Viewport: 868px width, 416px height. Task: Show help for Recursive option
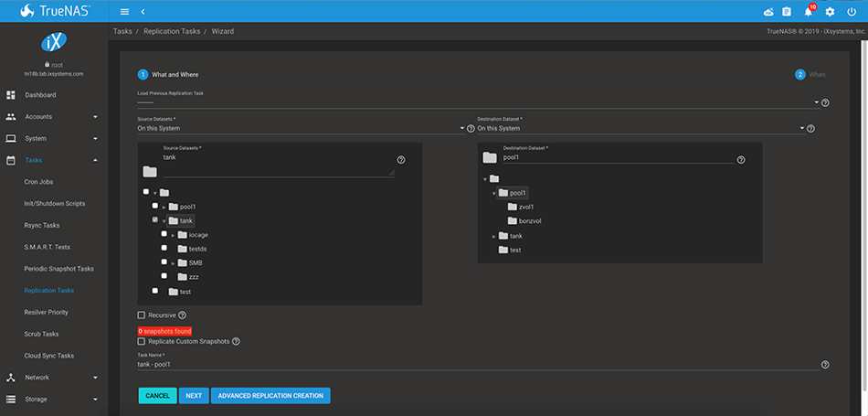(x=182, y=315)
